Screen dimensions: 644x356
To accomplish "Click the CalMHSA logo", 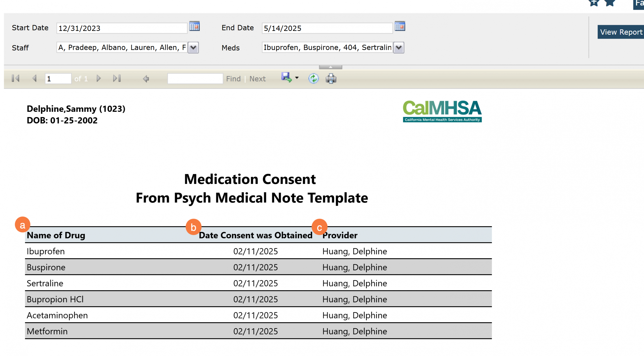I will click(x=442, y=111).
